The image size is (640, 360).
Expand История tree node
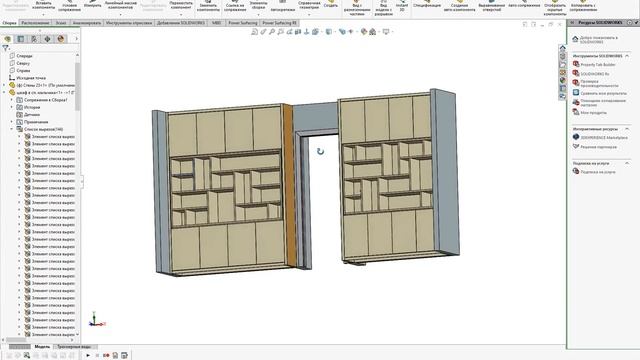coord(12,107)
